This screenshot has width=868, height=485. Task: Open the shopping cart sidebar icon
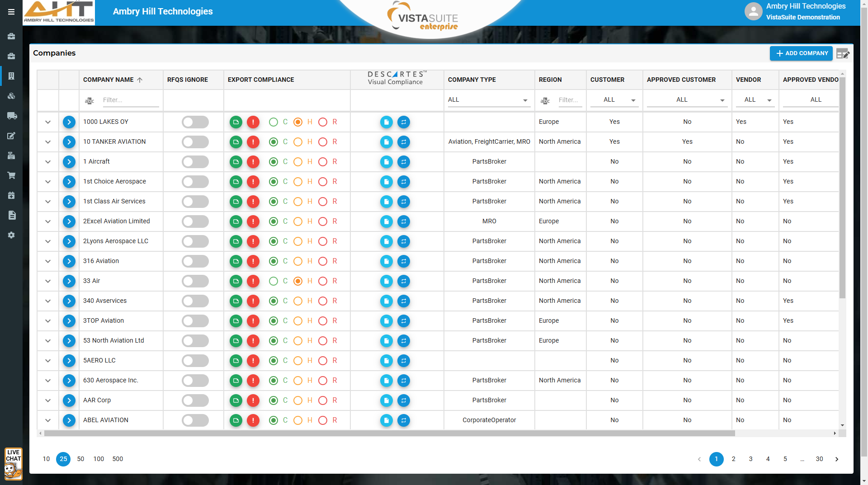tap(12, 175)
